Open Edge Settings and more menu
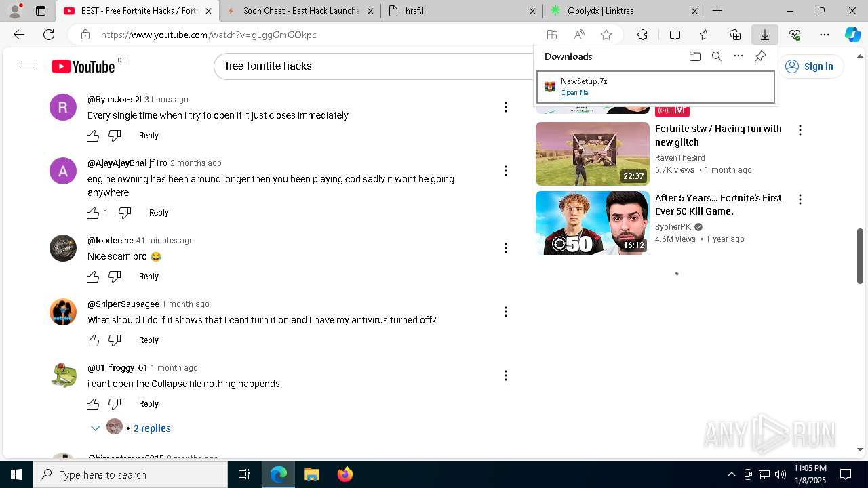 coord(825,35)
